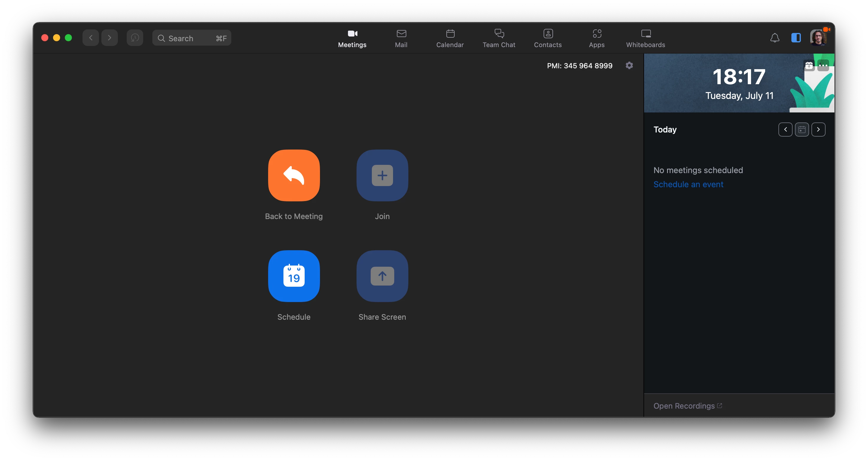Click the Share Screen arrow icon
Screen dimensions: 868x461
(382, 276)
